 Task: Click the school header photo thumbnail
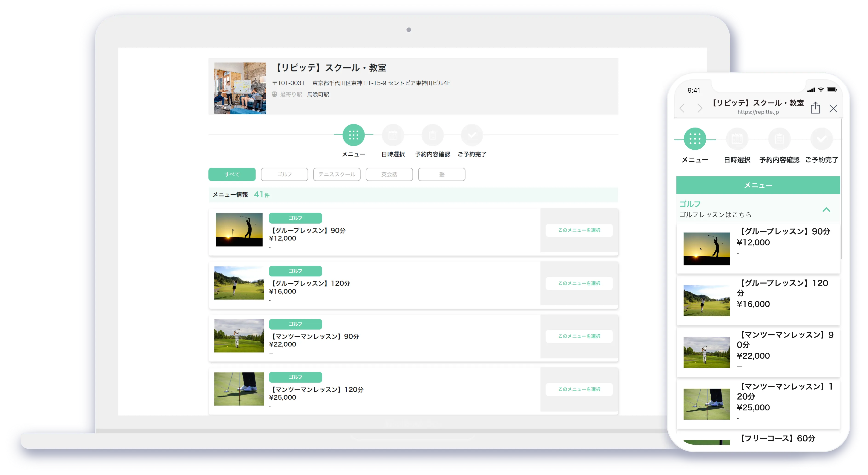coord(240,88)
